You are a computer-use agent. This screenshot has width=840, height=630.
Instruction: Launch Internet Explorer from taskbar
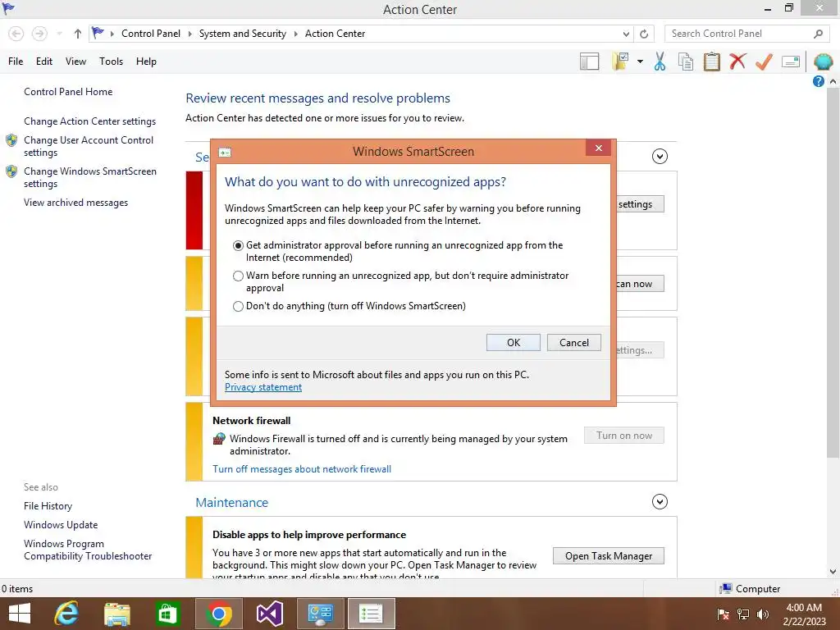[x=66, y=614]
